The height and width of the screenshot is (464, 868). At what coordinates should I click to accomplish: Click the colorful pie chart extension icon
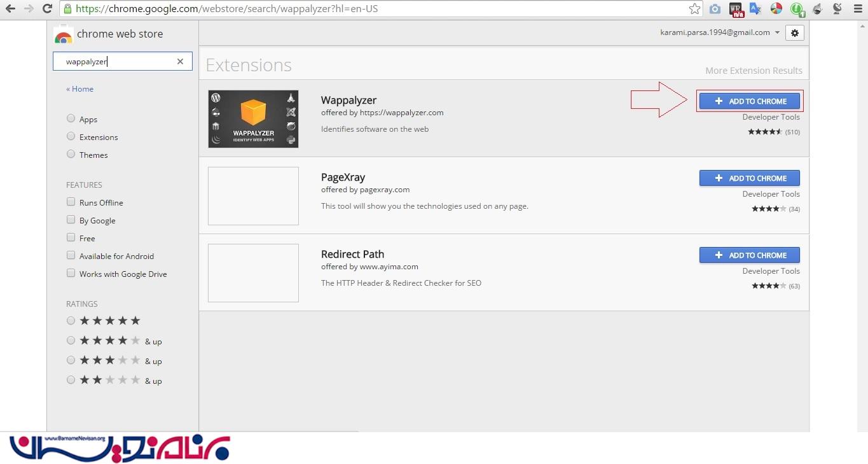[x=776, y=9]
